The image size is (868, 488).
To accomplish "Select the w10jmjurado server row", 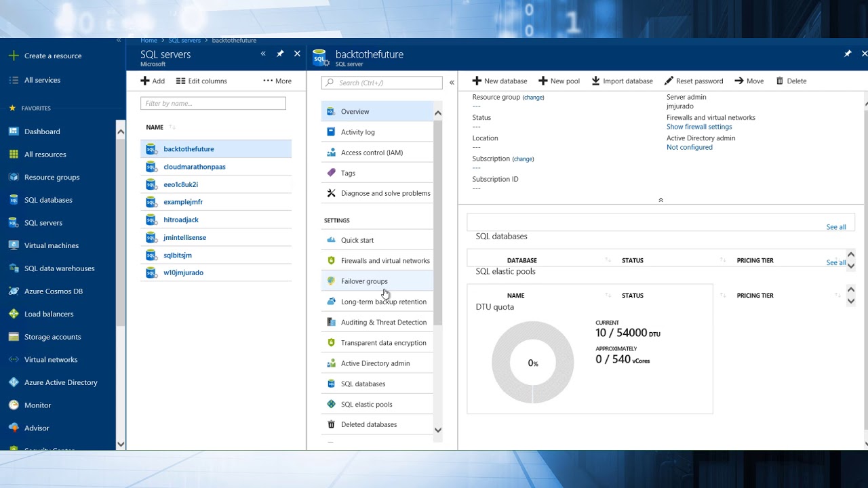I will click(216, 272).
